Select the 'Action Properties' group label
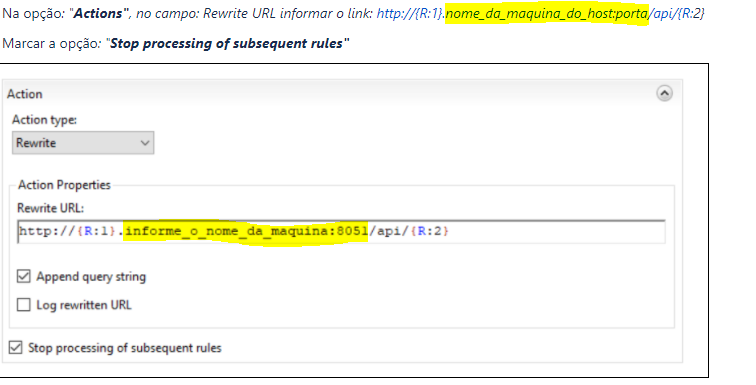Screen dimensions: 756x385 pyautogui.click(x=64, y=185)
